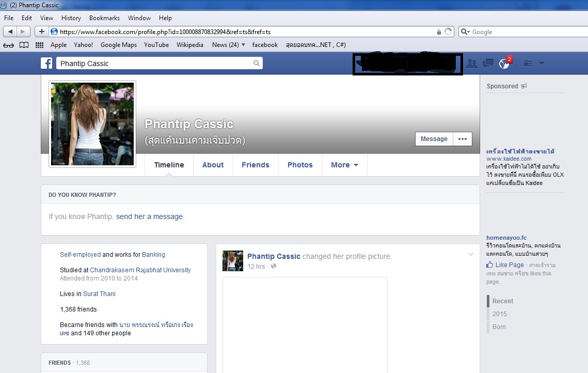Open the History menu
The image size is (588, 373).
point(71,18)
